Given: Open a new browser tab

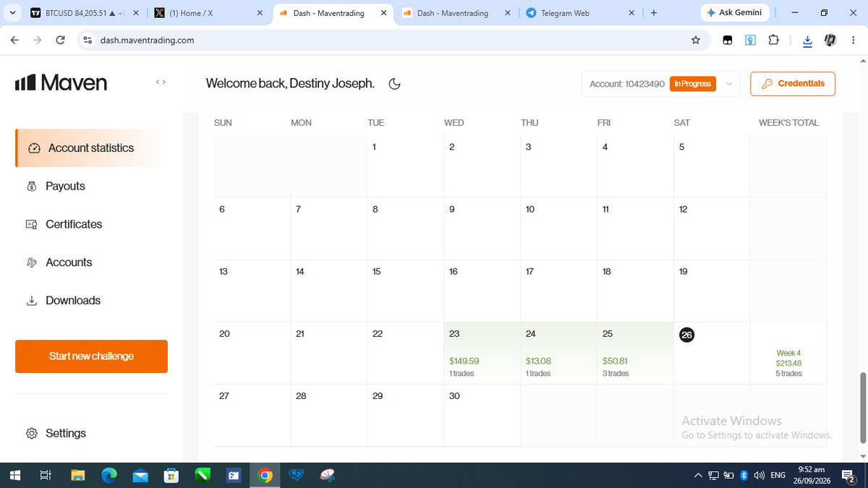Looking at the screenshot, I should click(x=654, y=13).
